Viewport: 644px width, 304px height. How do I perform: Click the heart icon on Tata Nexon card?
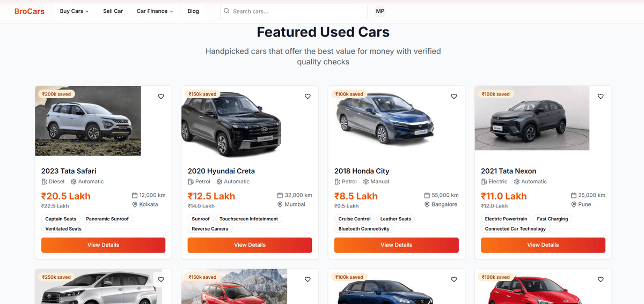tap(601, 97)
